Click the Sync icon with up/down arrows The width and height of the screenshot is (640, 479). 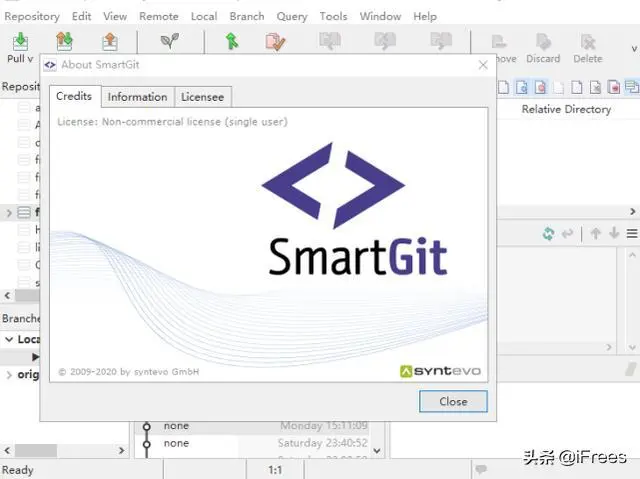(64, 41)
